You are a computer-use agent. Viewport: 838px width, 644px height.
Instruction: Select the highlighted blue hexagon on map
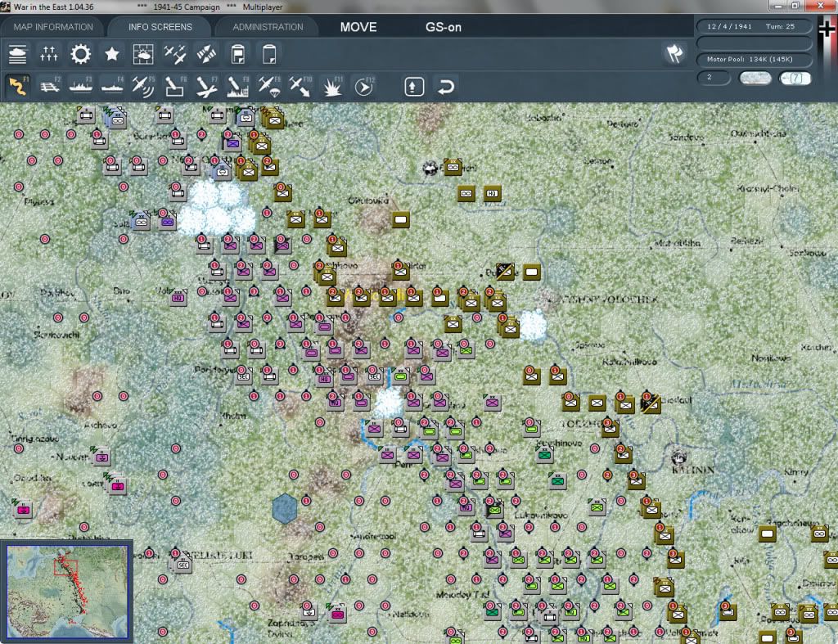coord(284,507)
